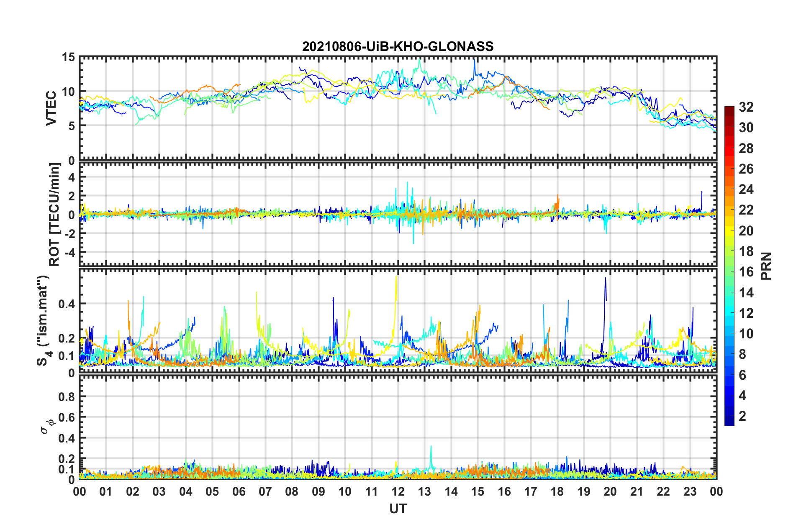Click the UT x-axis label
Viewport: 796px width, 532px height.
(x=398, y=509)
